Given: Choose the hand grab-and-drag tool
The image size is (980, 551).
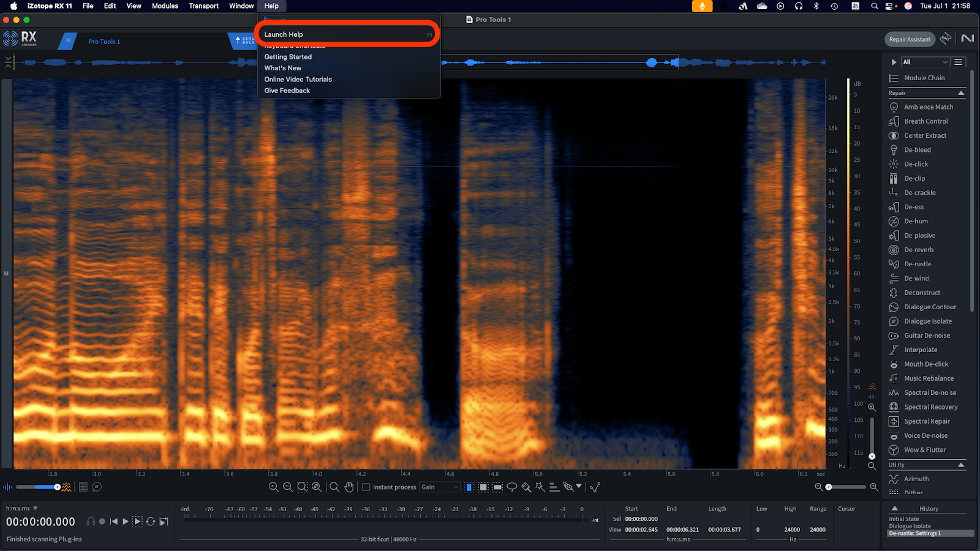Looking at the screenshot, I should (349, 487).
